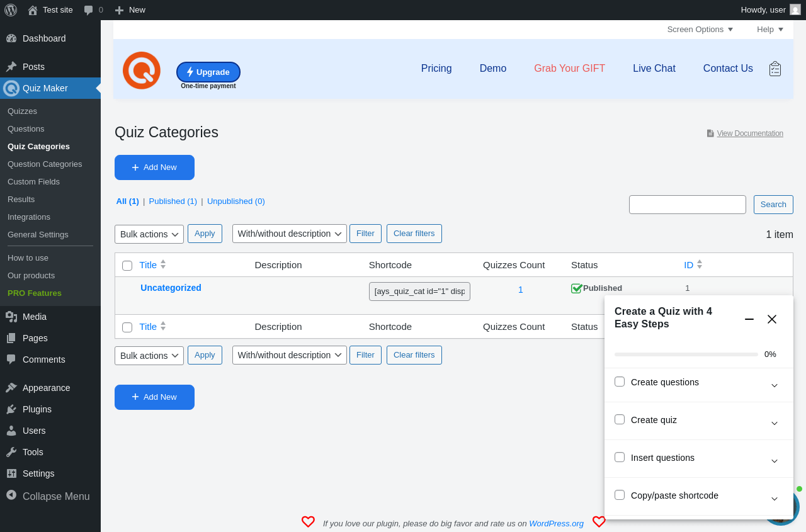The width and height of the screenshot is (806, 532).
Task: Click the documentation page icon
Action: click(x=710, y=133)
